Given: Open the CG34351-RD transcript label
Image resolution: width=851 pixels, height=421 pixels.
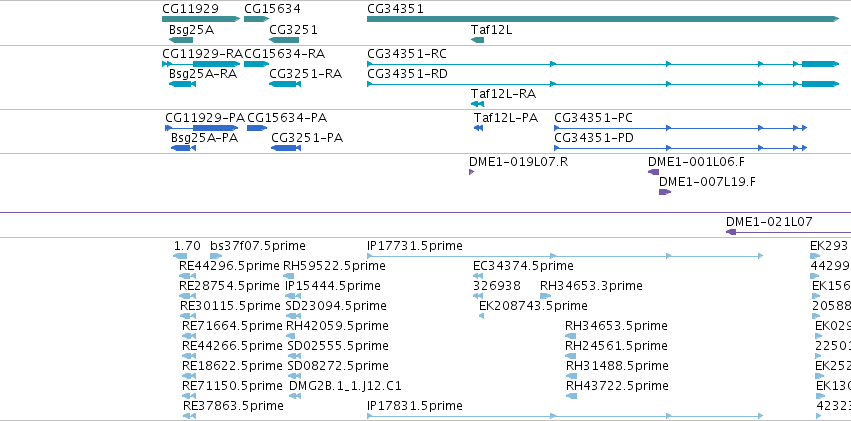Looking at the screenshot, I should [x=407, y=74].
